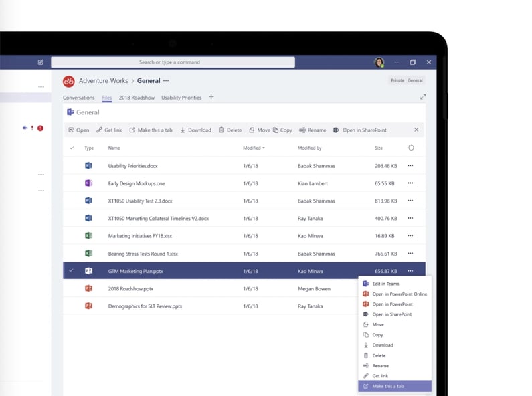Click OneNote icon of Early Design Mockups
The height and width of the screenshot is (396, 532).
click(x=88, y=183)
